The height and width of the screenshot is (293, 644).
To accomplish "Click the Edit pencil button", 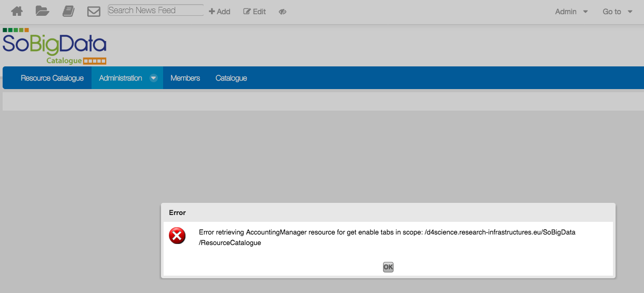I will pos(255,12).
